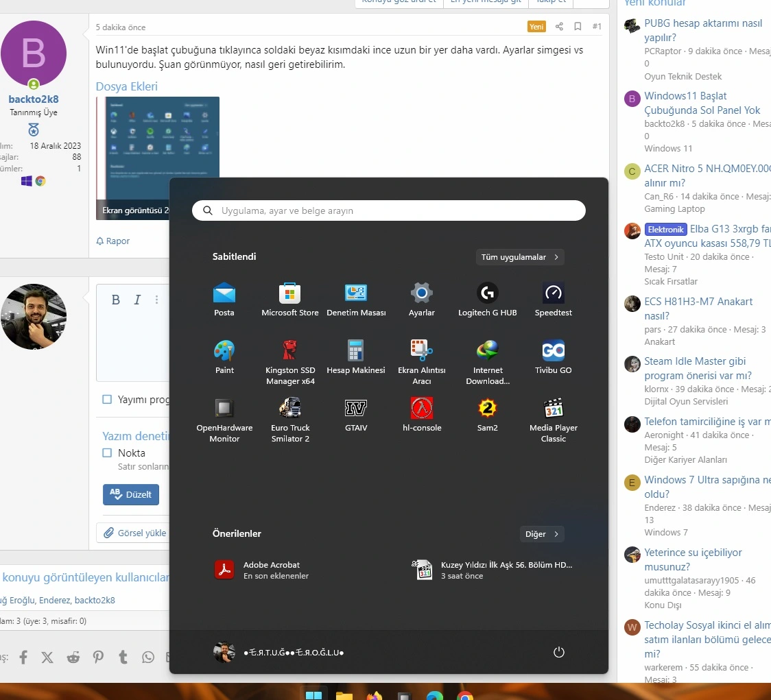This screenshot has height=700, width=771.
Task: Open more editor options (three dots)
Action: [x=156, y=300]
